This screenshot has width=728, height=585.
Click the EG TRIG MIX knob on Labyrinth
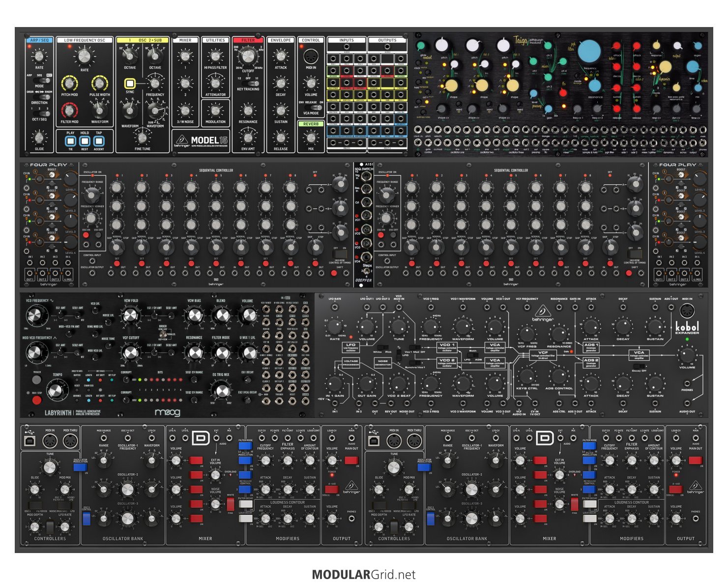[222, 390]
